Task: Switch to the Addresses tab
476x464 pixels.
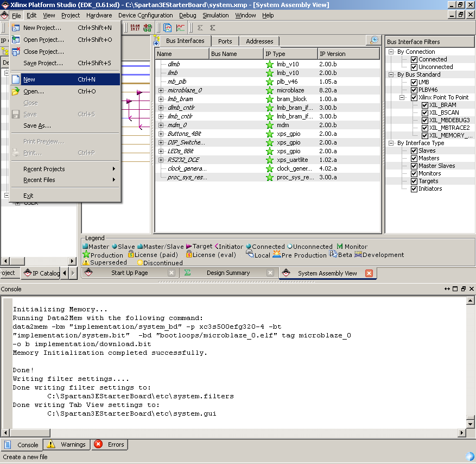Action: click(x=259, y=41)
